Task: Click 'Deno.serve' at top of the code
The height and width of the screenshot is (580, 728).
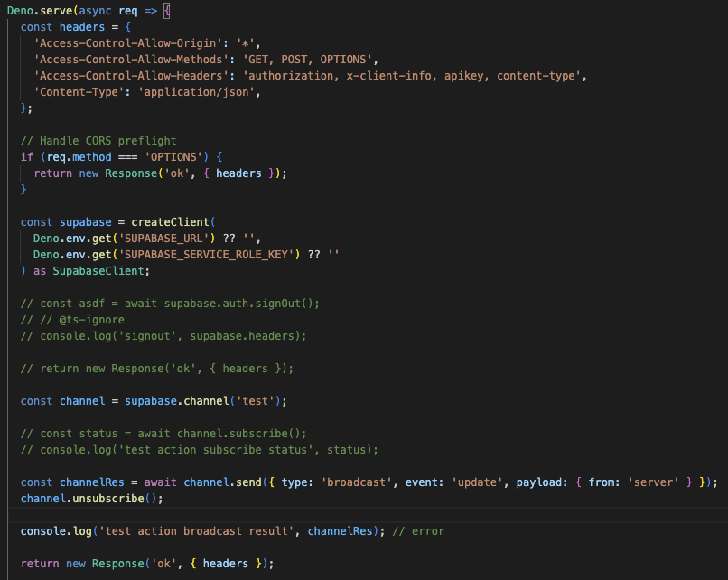Action: [40, 11]
